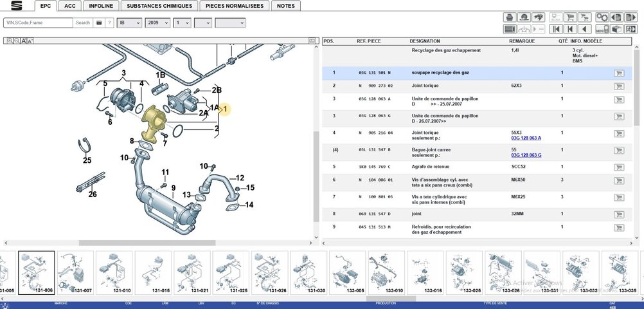Click the Search button
This screenshot has height=309, width=644.
point(82,23)
